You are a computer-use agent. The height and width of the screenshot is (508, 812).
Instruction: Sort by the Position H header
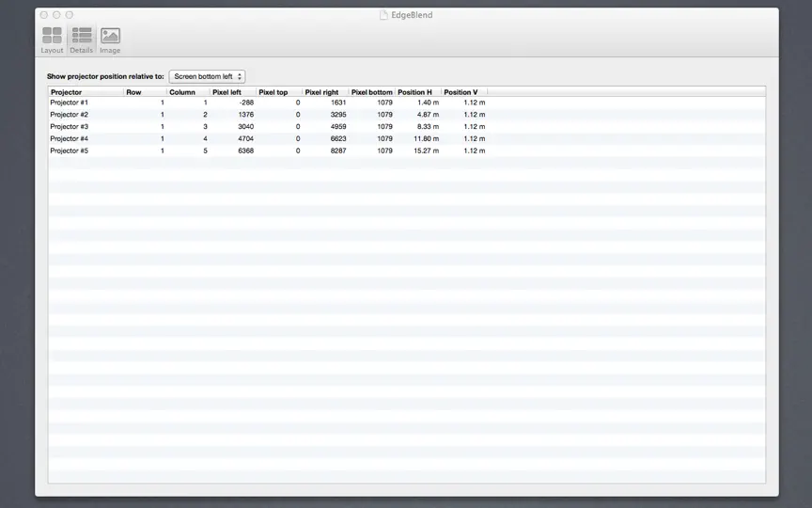pos(418,92)
